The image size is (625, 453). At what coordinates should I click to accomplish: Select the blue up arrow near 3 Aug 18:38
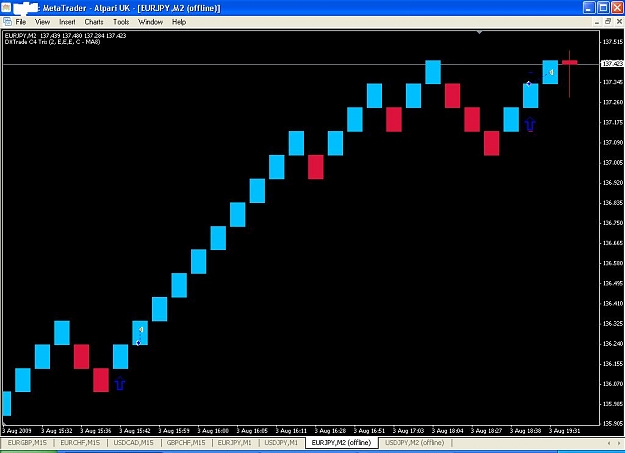530,124
